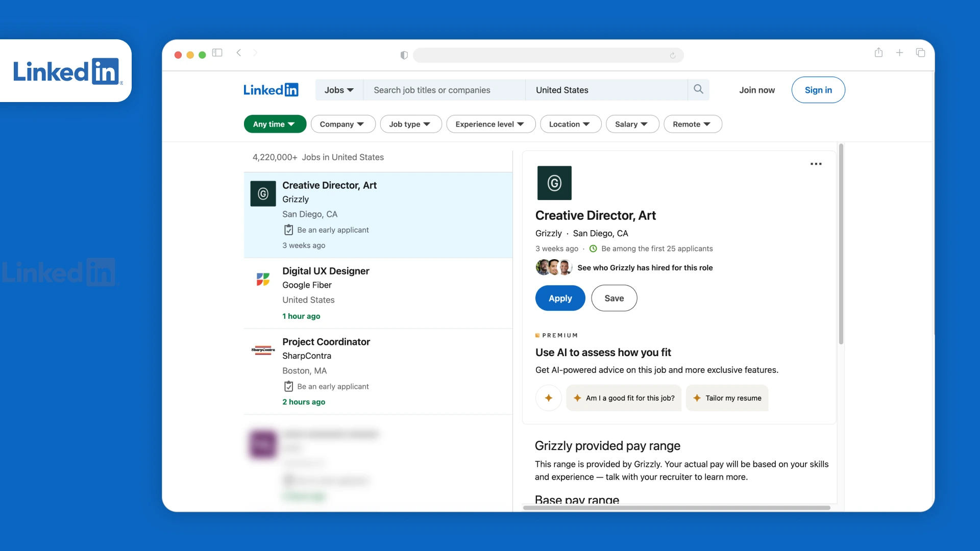The width and height of the screenshot is (980, 551).
Task: Save the Creative Director job
Action: (614, 298)
